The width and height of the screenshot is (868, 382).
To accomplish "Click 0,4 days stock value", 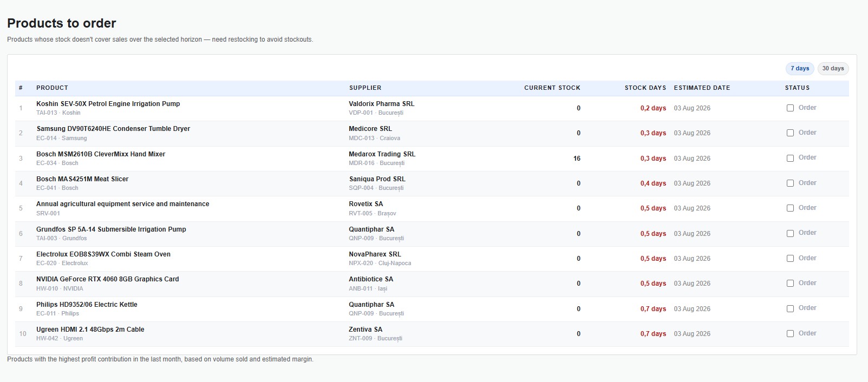I will (x=653, y=183).
